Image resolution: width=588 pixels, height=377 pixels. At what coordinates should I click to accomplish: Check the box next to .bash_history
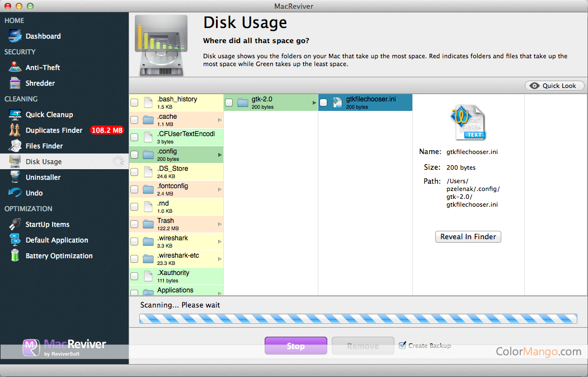point(135,103)
